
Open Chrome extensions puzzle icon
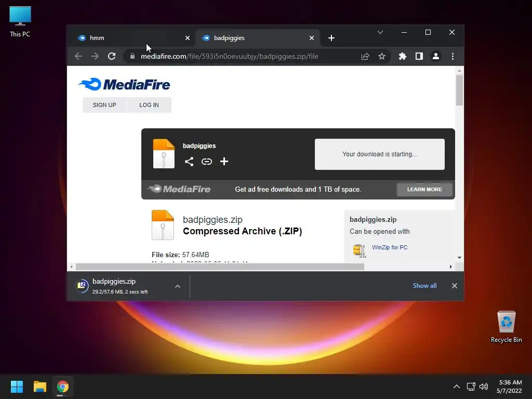pos(403,56)
